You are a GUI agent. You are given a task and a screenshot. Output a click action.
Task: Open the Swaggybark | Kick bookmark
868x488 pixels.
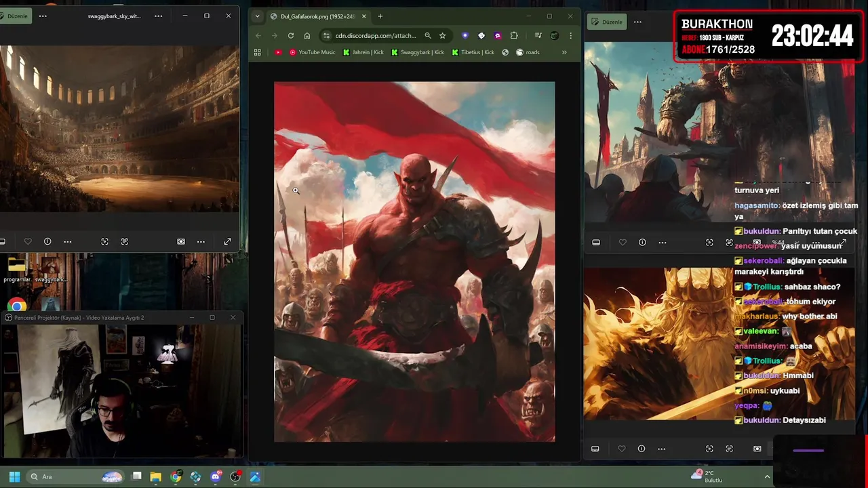(x=418, y=52)
